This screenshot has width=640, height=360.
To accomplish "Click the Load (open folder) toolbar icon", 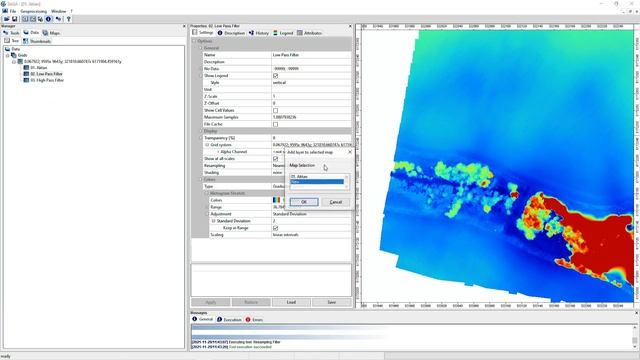I will [x=7, y=19].
